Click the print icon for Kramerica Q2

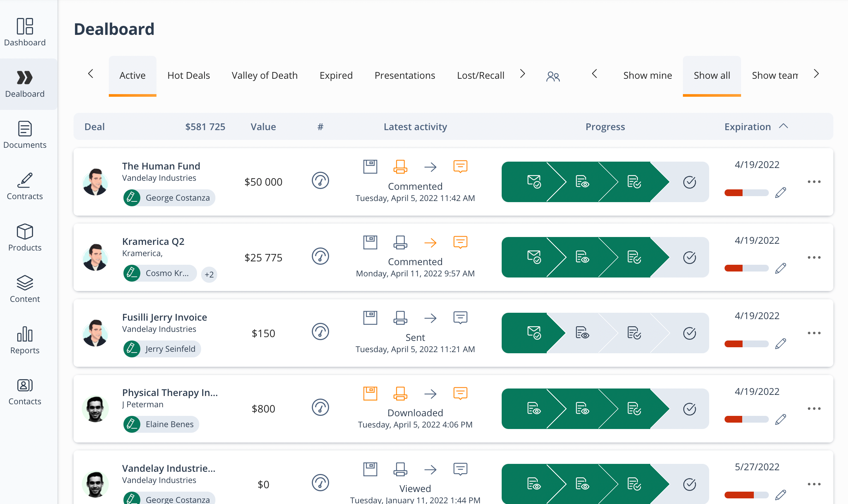(400, 242)
